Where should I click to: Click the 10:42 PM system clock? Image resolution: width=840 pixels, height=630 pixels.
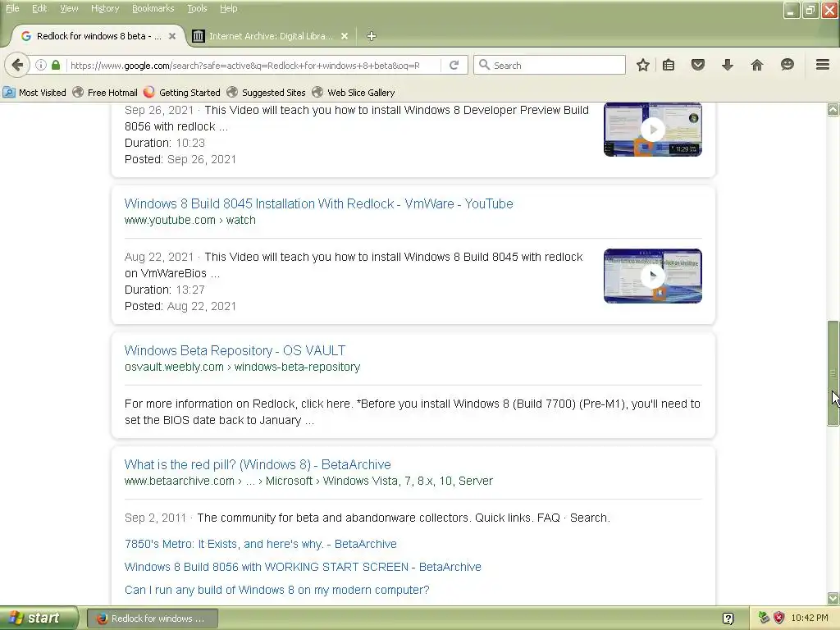810,618
